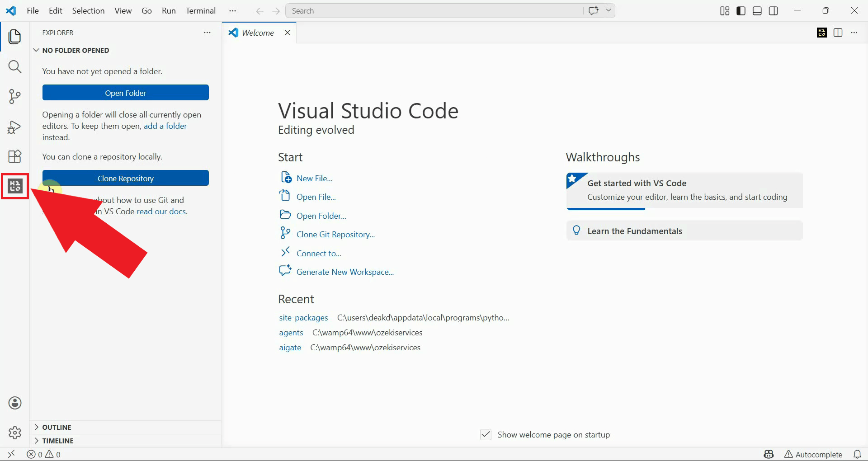868x461 pixels.
Task: Show more menu bar items ellipsis
Action: 232,11
